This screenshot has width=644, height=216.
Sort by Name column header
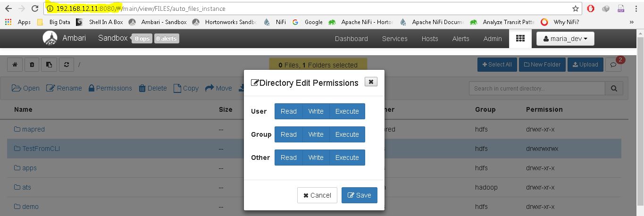click(23, 109)
